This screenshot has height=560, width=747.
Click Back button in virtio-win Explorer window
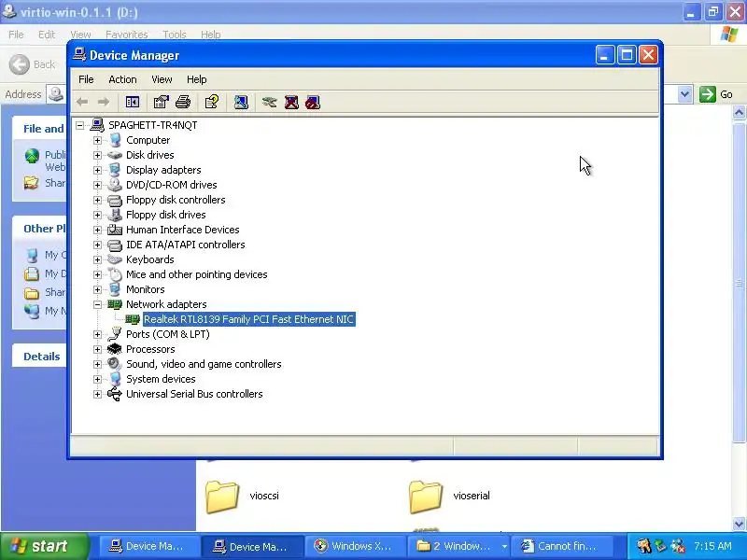click(x=33, y=64)
